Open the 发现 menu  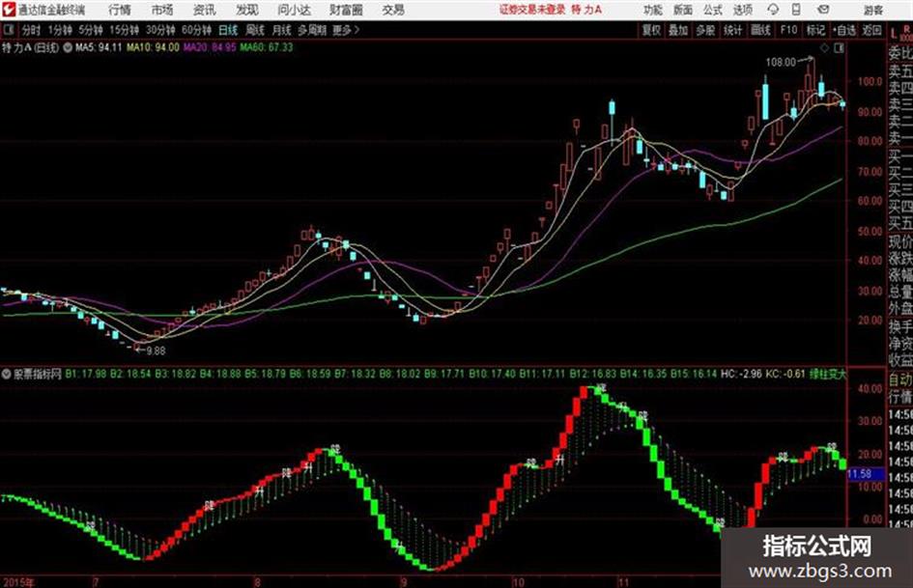click(247, 10)
